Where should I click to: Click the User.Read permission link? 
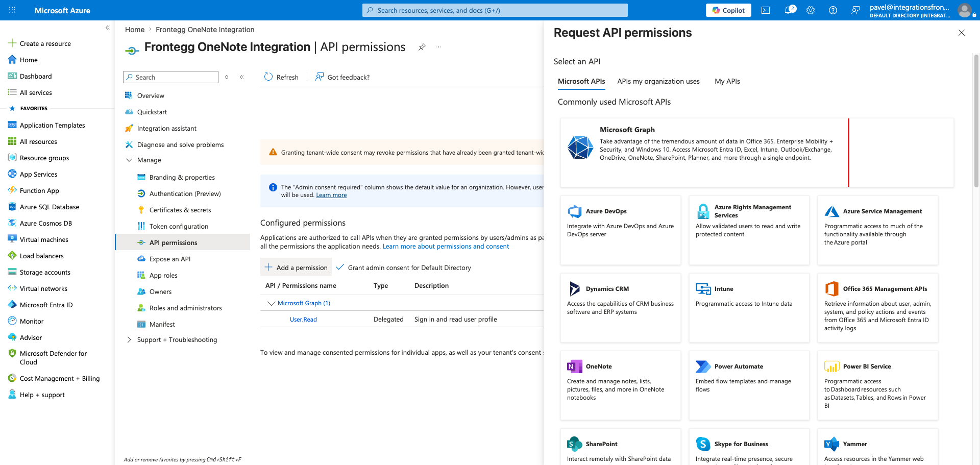tap(303, 320)
